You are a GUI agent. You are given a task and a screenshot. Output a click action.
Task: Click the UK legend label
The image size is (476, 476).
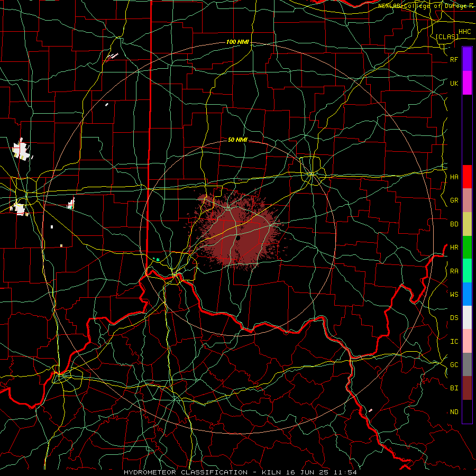point(454,83)
